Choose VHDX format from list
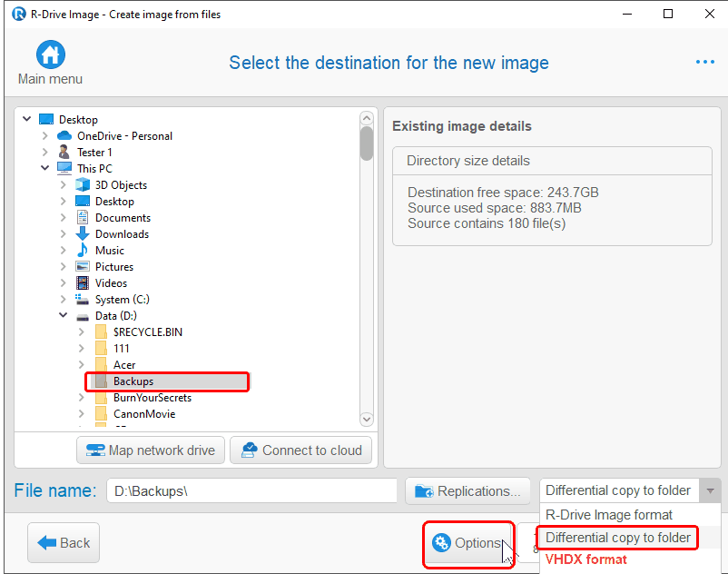The image size is (728, 574). tap(585, 559)
